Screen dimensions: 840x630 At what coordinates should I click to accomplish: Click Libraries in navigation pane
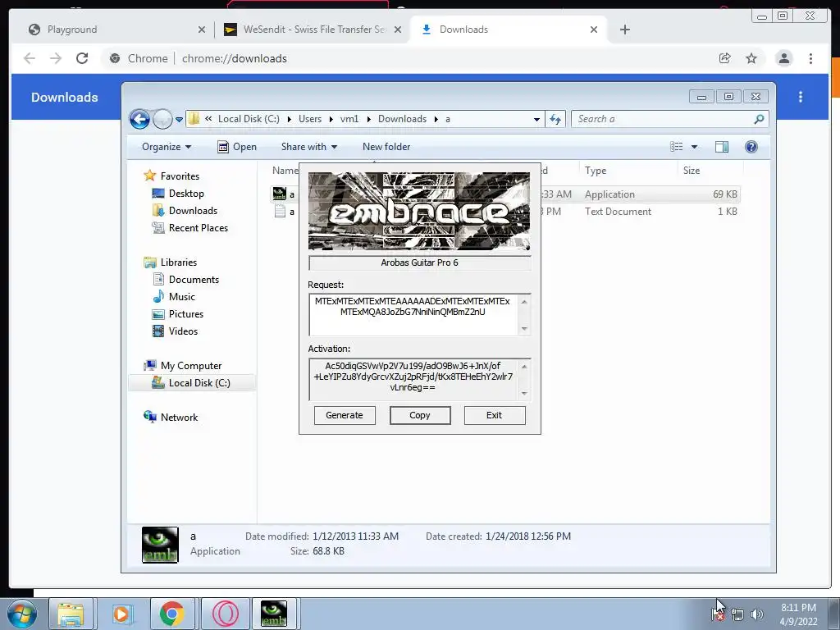point(171,262)
